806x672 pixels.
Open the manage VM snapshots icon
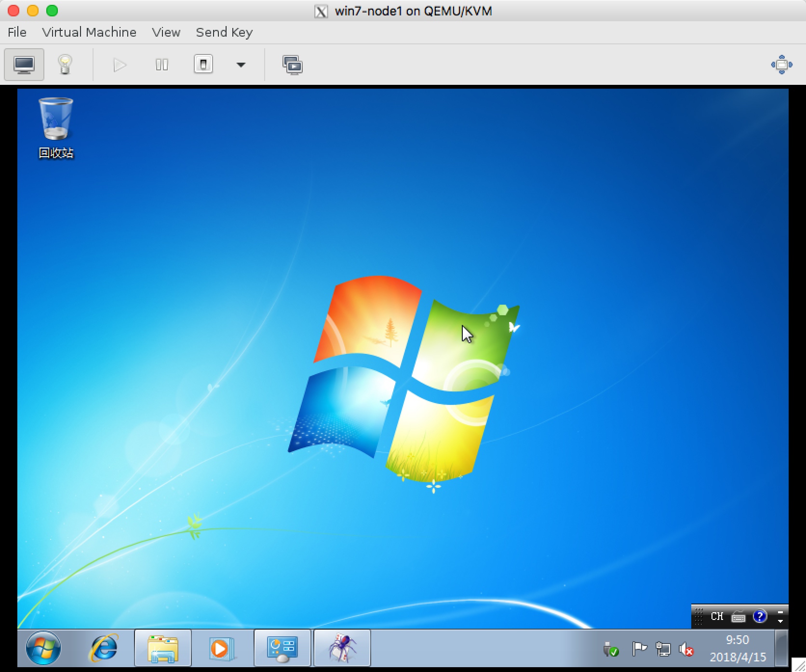292,65
